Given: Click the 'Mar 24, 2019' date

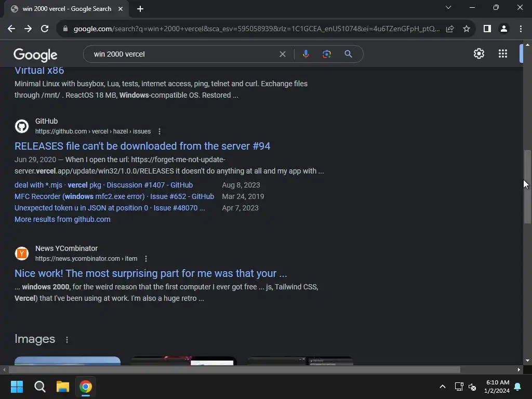Looking at the screenshot, I should pos(243,197).
